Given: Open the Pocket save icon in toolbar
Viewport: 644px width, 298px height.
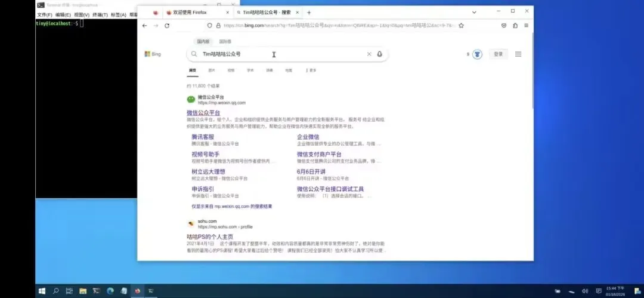Looking at the screenshot, I should [x=504, y=26].
